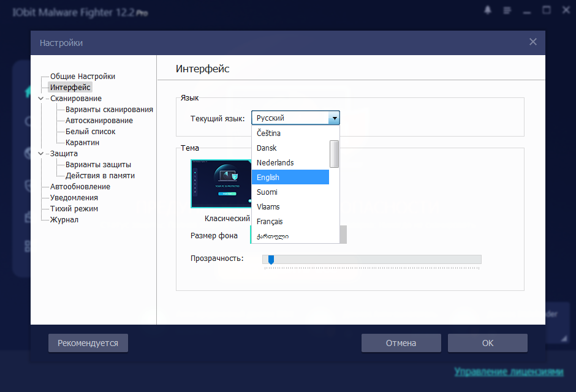Image resolution: width=576 pixels, height=392 pixels.
Task: Open Автообновление settings
Action: 80,186
